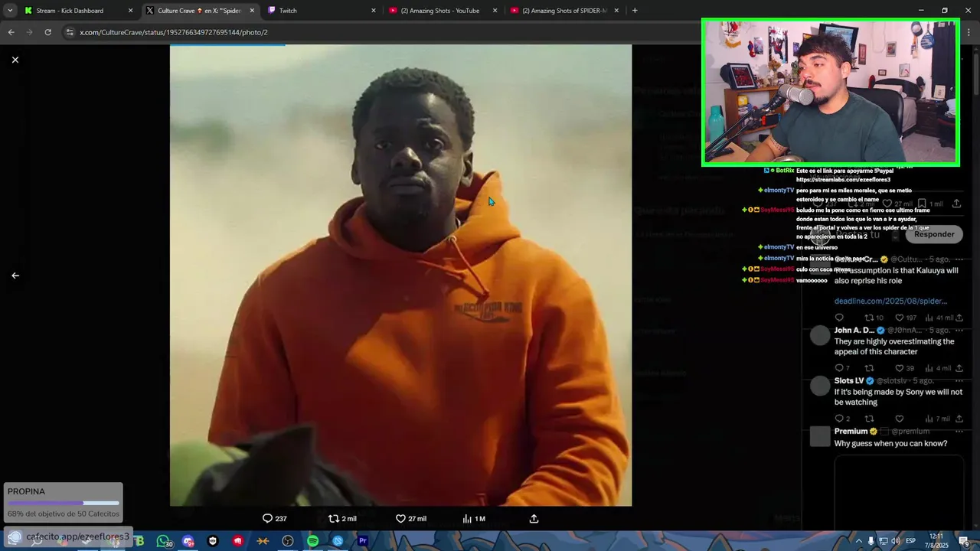Click the PROPINA goal progress bar
Viewport: 980px width, 551px height.
click(63, 504)
